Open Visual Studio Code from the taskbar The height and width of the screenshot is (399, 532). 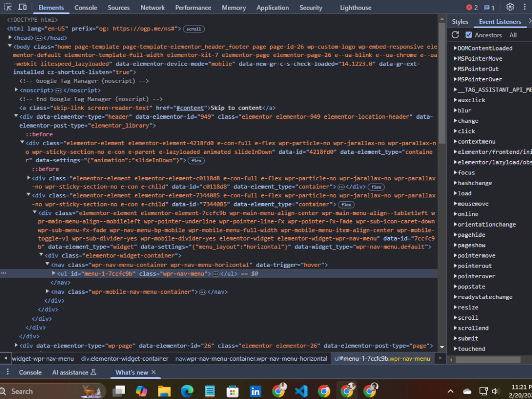click(301, 391)
